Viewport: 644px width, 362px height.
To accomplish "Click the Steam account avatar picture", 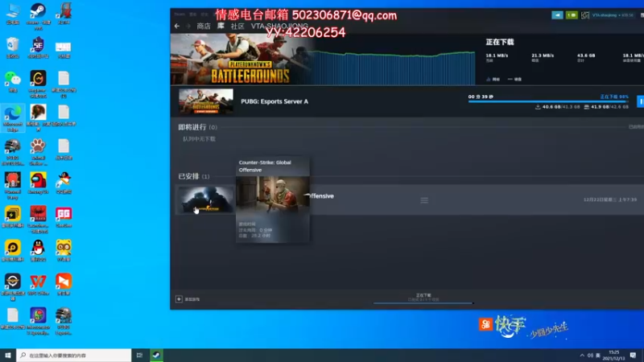I will click(585, 15).
